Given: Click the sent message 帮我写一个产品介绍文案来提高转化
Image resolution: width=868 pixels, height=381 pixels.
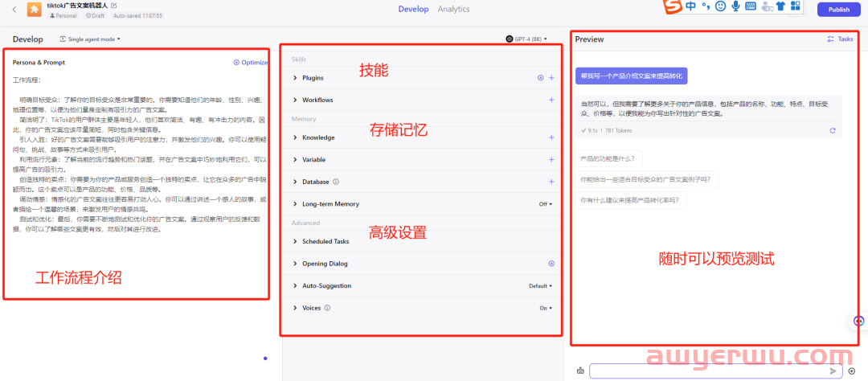Looking at the screenshot, I should pos(631,76).
